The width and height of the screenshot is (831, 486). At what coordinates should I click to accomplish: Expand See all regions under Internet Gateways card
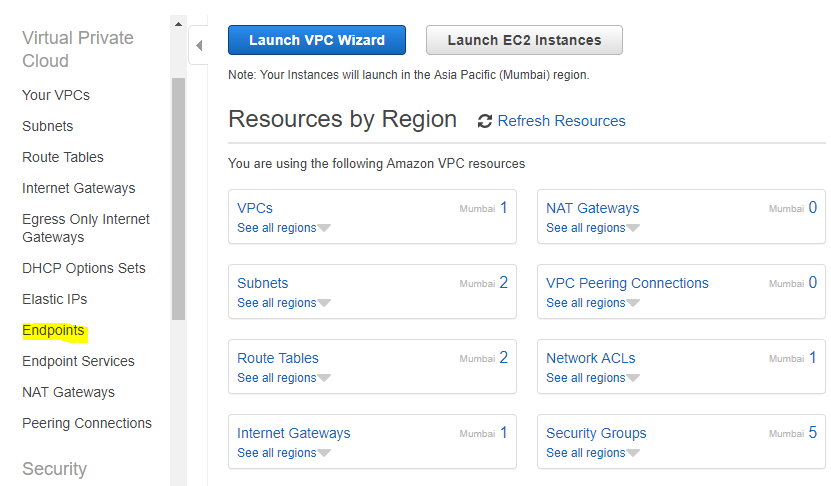tap(284, 453)
